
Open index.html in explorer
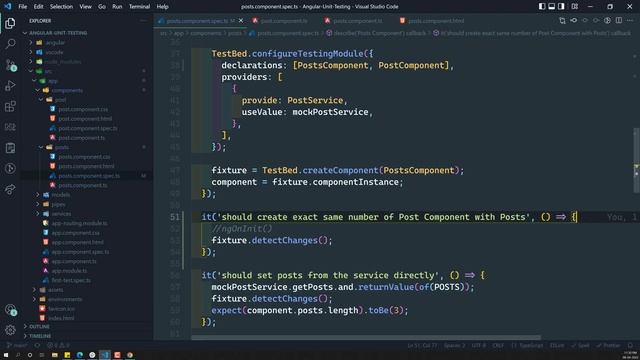point(61,318)
